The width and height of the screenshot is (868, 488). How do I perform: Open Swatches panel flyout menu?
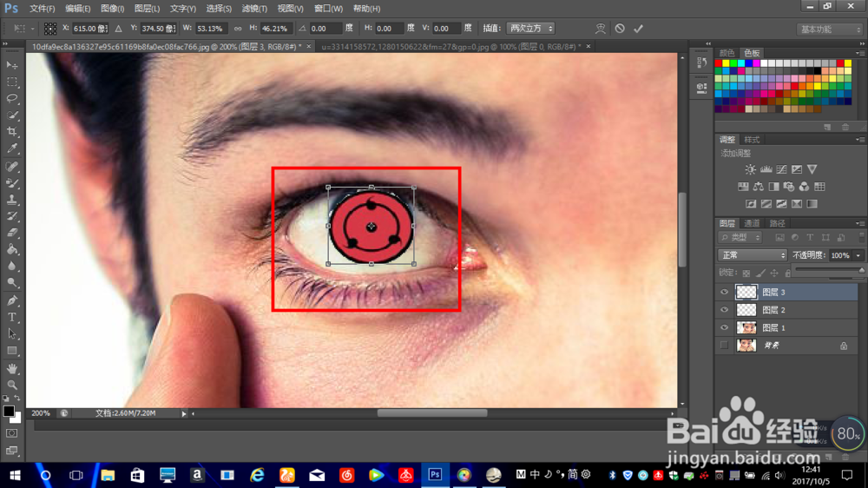859,53
